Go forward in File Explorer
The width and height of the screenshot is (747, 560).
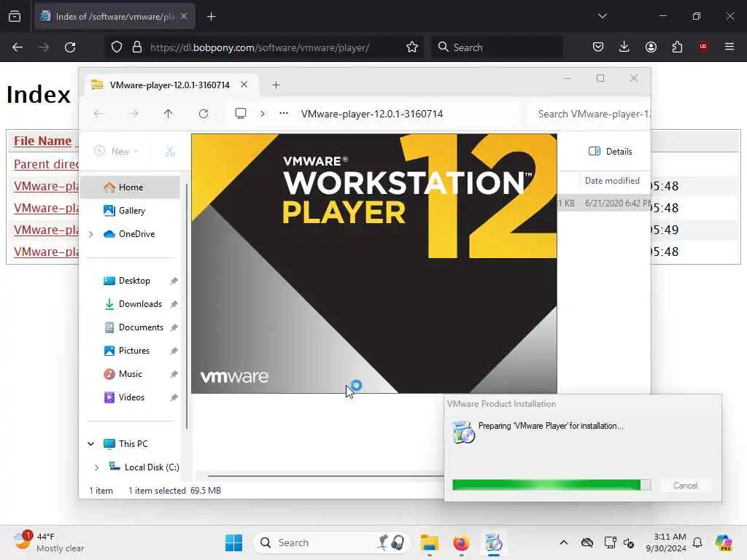(133, 114)
